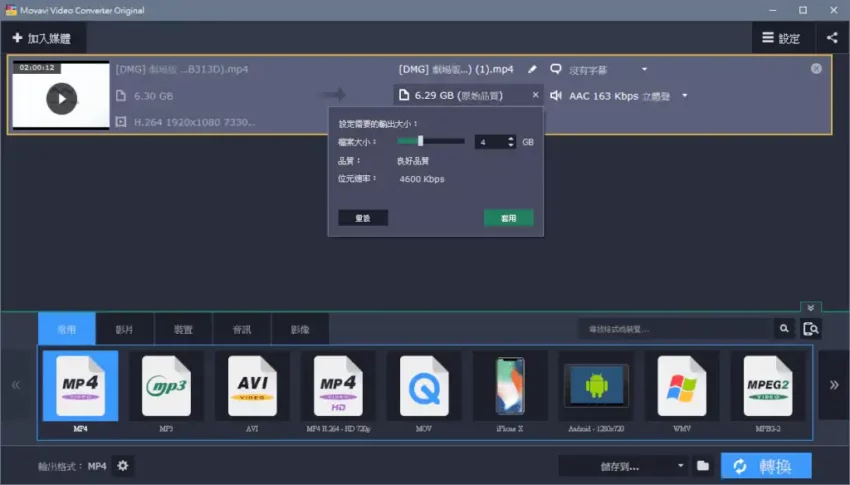Switch to the Devices tab

click(183, 329)
